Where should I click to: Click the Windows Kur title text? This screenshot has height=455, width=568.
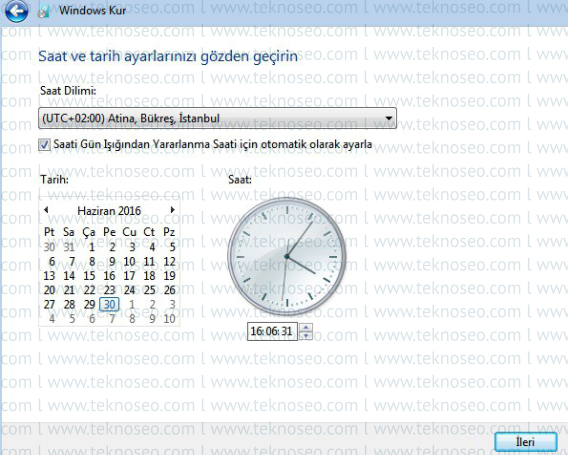click(92, 10)
